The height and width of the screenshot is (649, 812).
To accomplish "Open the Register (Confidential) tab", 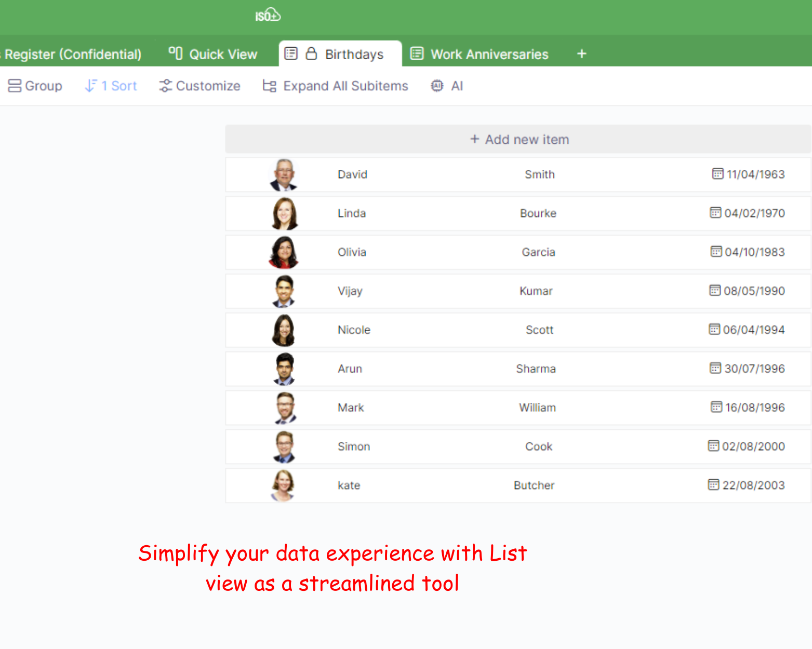I will click(73, 55).
